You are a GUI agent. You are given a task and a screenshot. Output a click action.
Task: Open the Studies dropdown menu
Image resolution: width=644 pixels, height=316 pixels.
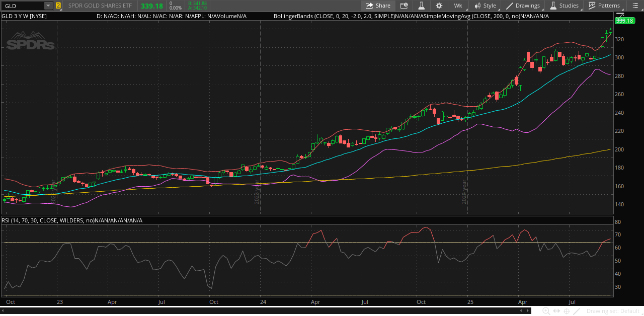point(564,6)
